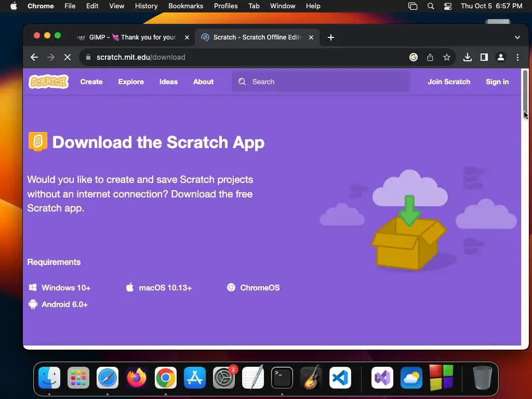This screenshot has width=532, height=399.
Task: Click the date and time in menu bar
Action: (x=491, y=6)
